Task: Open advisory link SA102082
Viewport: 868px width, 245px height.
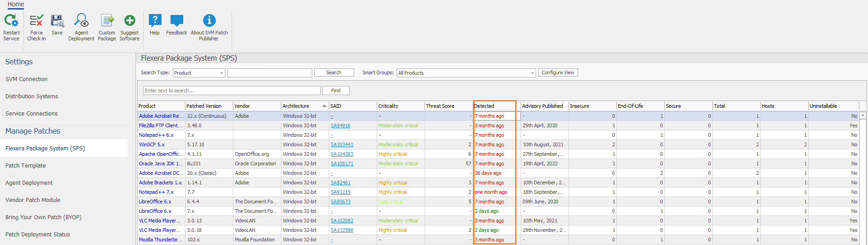Action: click(x=342, y=221)
